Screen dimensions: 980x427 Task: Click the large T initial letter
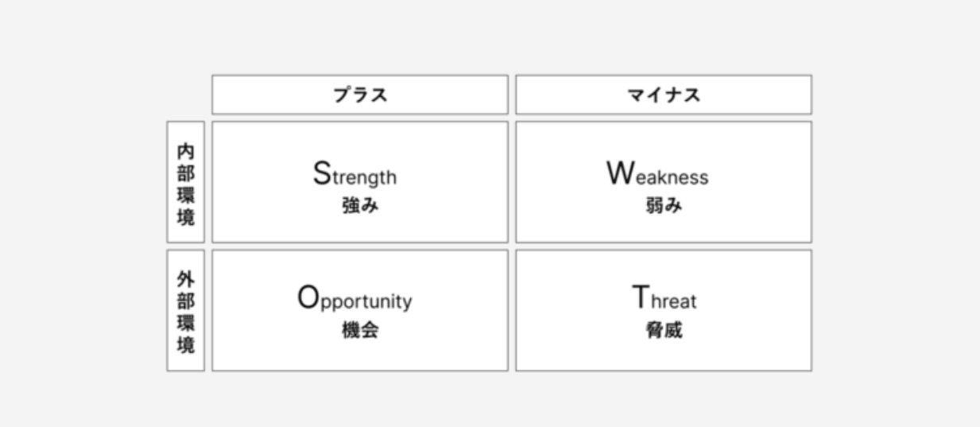click(641, 297)
